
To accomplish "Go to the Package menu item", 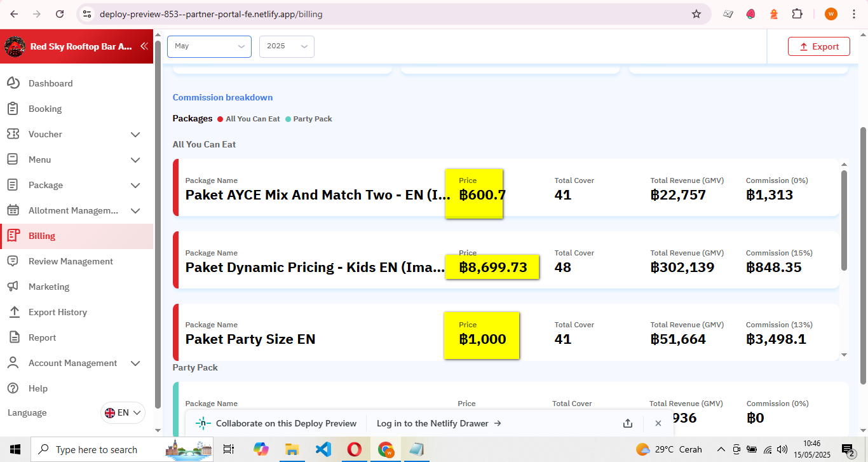I will point(46,185).
